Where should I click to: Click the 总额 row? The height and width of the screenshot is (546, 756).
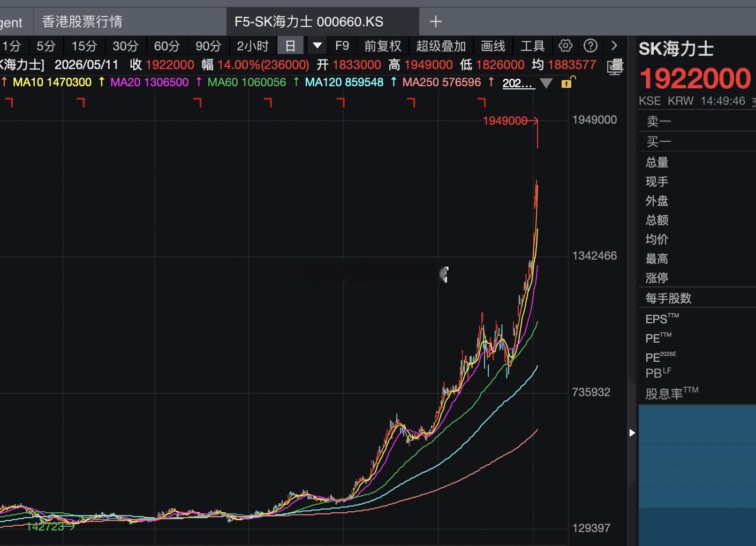tap(697, 220)
